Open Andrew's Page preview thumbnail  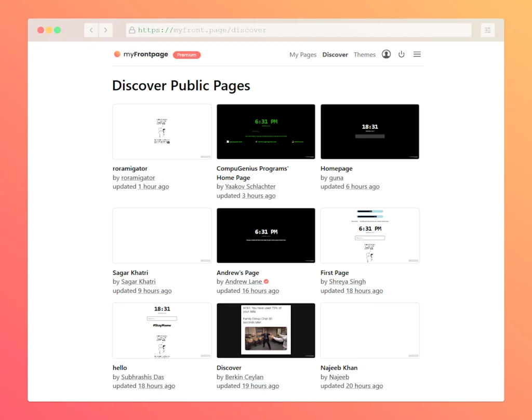point(266,235)
